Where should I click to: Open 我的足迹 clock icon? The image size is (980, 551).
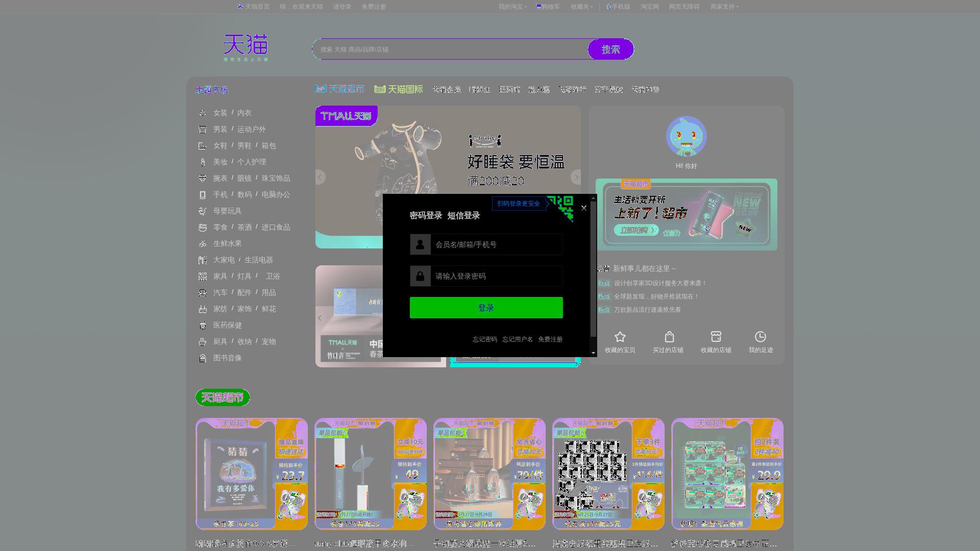click(761, 337)
